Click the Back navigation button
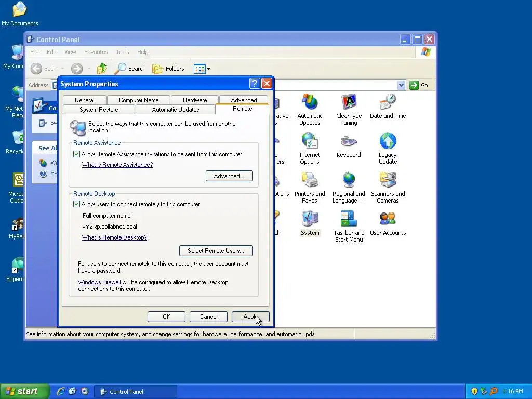The width and height of the screenshot is (532, 399). pyautogui.click(x=44, y=69)
